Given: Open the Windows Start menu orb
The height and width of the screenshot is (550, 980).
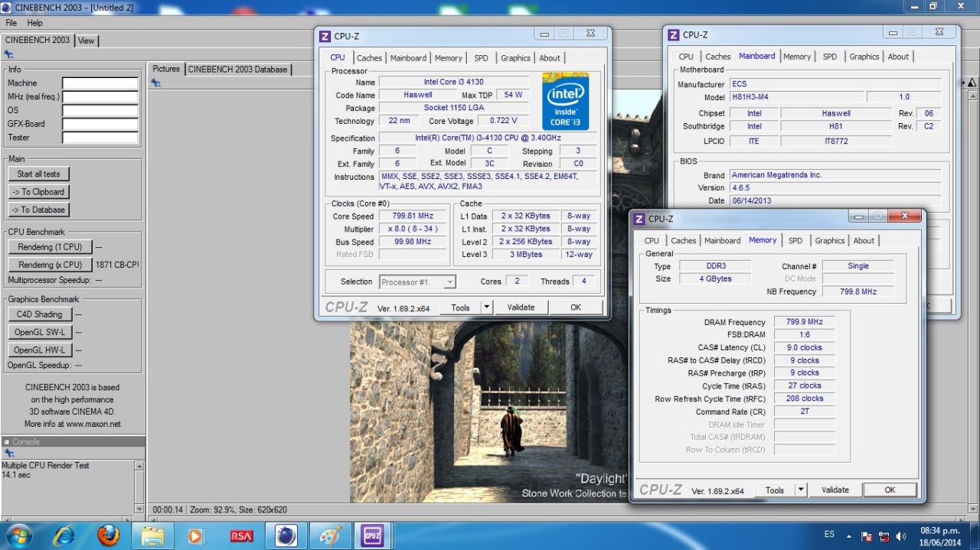Looking at the screenshot, I should (18, 535).
